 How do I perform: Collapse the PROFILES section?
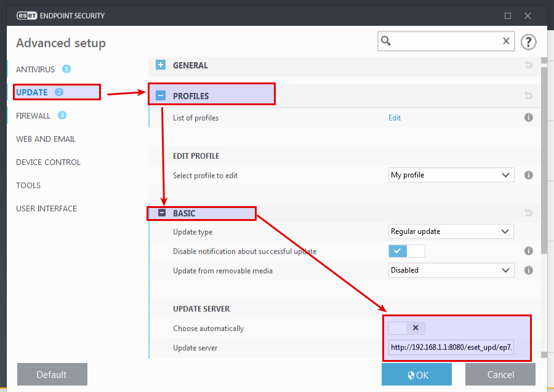(161, 95)
